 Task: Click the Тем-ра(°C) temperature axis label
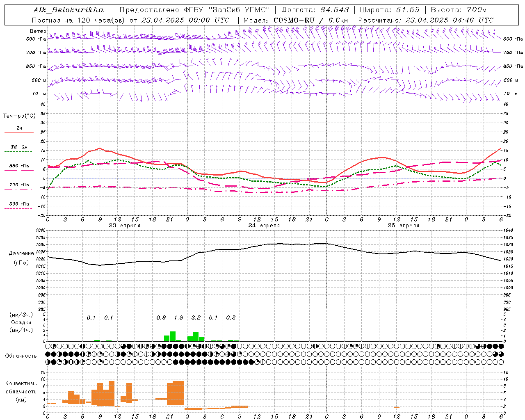click(19, 116)
